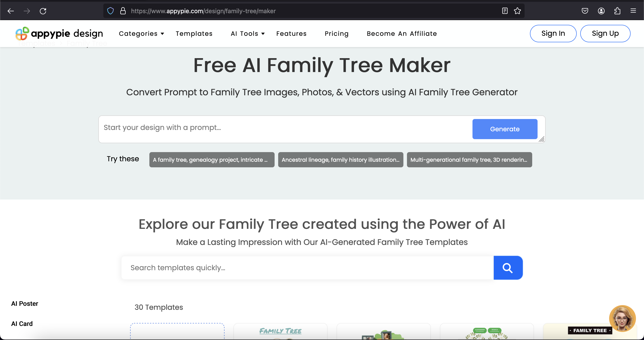The image size is (644, 340).
Task: Grab the prompt box resize handle
Action: pos(542,139)
